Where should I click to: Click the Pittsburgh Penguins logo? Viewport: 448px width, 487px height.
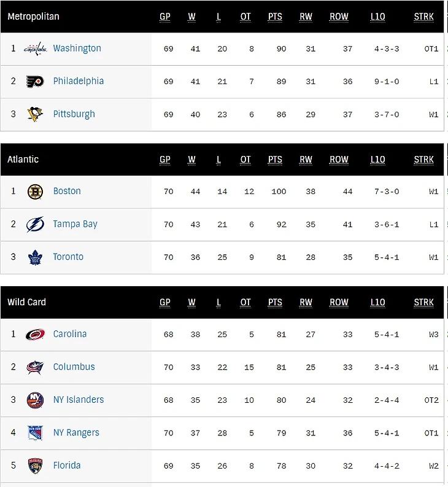pyautogui.click(x=35, y=114)
